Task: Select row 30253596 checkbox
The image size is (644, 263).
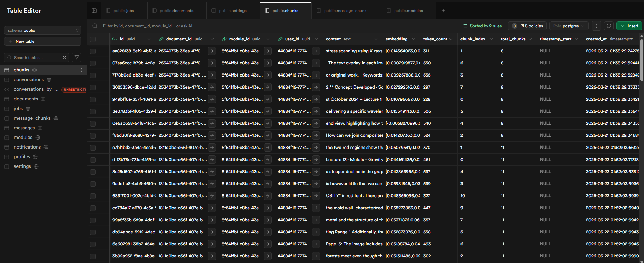Action: [x=93, y=88]
